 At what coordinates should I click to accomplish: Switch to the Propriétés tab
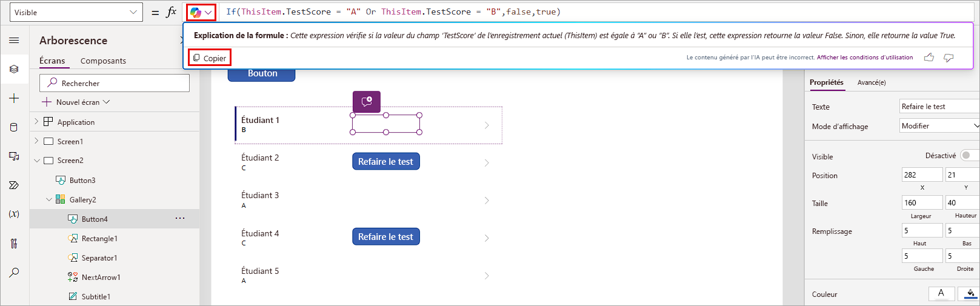[827, 82]
